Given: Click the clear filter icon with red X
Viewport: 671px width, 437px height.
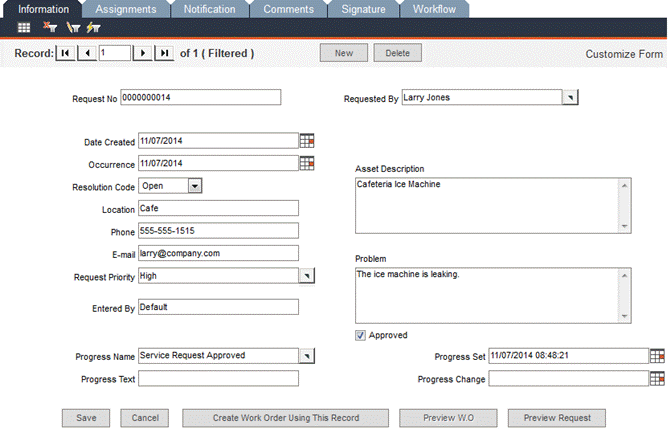Looking at the screenshot, I should tap(49, 28).
